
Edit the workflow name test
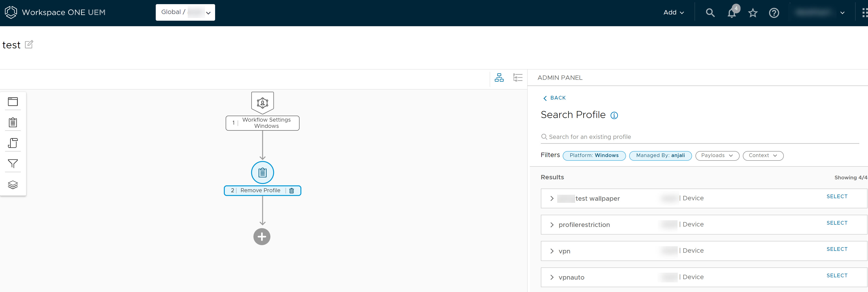29,44
